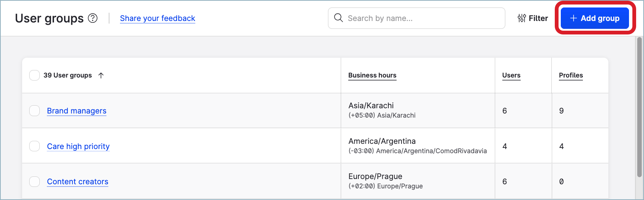Viewport: 644px width, 200px height.
Task: Click the plus icon in Add group
Action: [x=573, y=18]
